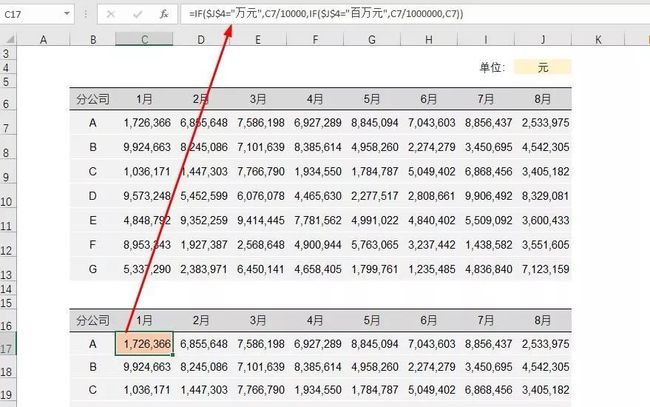Image resolution: width=650 pixels, height=407 pixels.
Task: Click cell 8,245,086 in row 18
Action: click(204, 367)
